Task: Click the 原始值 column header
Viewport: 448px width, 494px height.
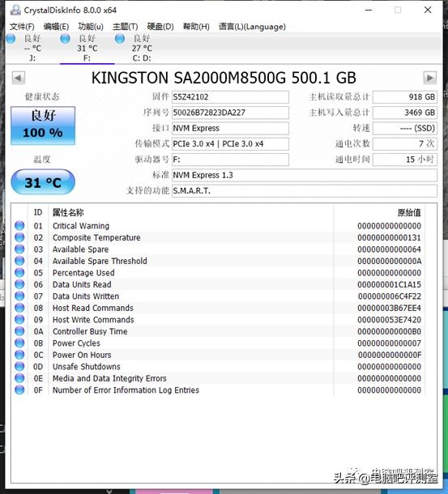Action: click(x=409, y=213)
